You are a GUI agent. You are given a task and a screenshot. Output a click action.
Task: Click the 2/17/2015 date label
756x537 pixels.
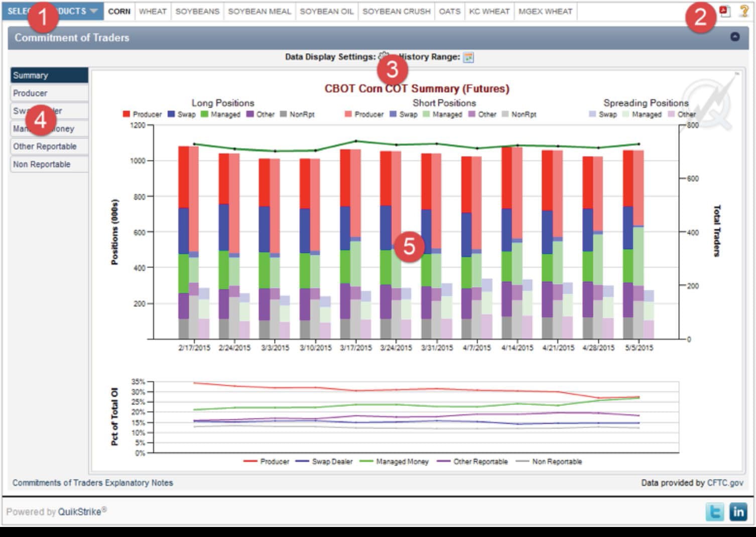194,348
